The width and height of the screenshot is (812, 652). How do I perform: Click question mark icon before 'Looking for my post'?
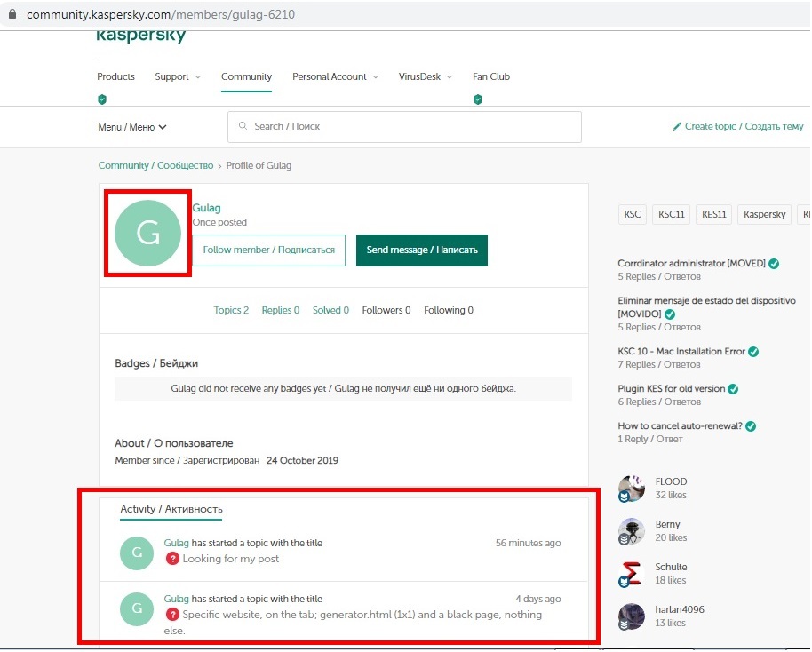coord(172,559)
